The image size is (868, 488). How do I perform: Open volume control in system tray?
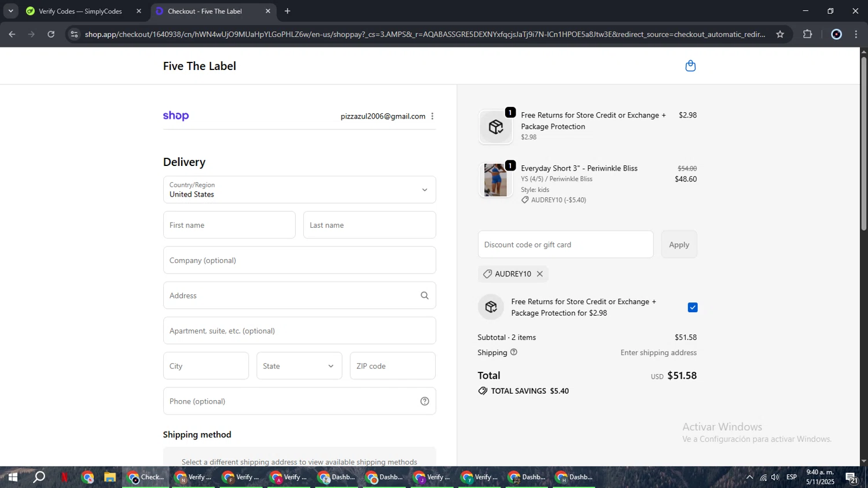775,478
